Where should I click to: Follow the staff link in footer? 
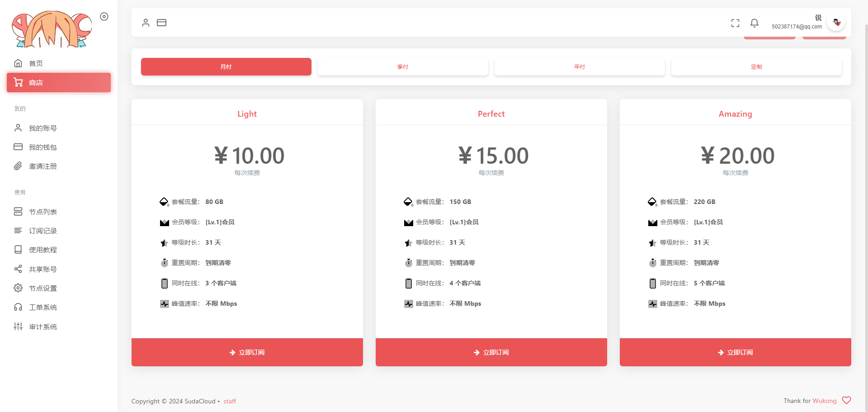230,401
